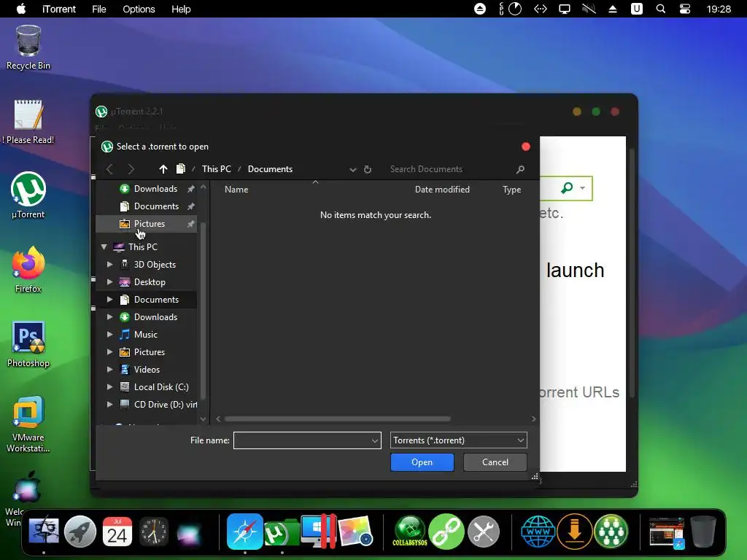Select Downloads under This PC
This screenshot has height=560, width=747.
click(x=147, y=317)
